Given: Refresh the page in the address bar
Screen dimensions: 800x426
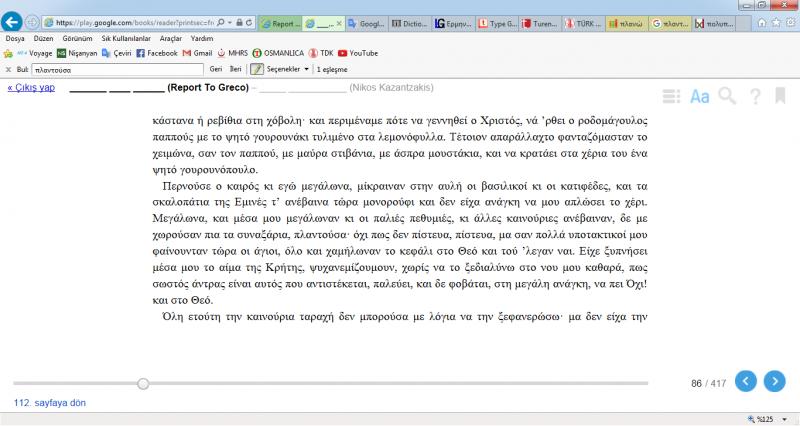Looking at the screenshot, I should tap(249, 23).
